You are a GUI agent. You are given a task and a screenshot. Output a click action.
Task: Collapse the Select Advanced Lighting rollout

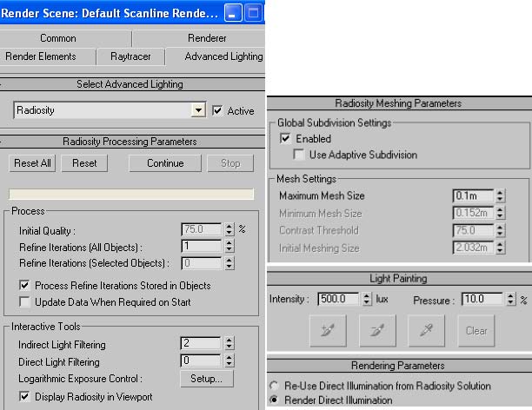(x=132, y=84)
